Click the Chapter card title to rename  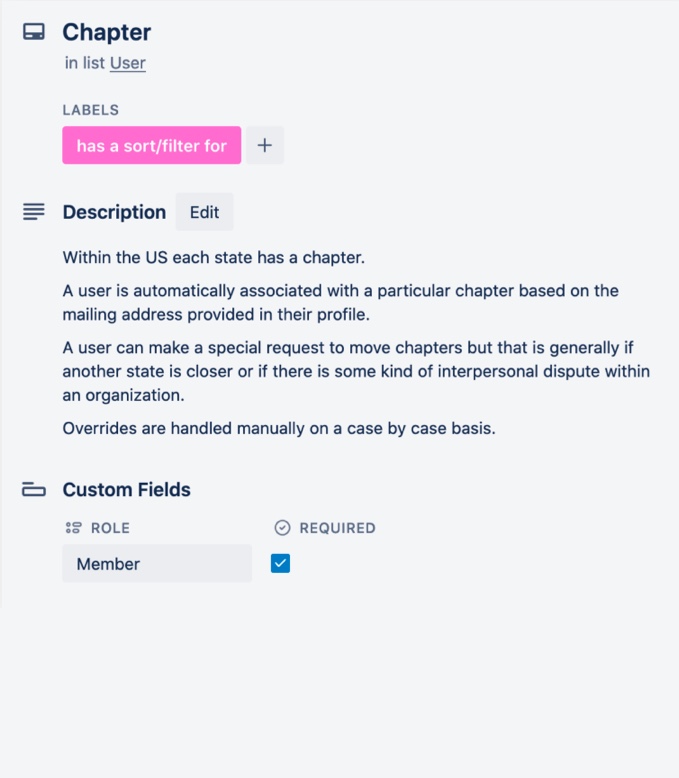point(107,32)
